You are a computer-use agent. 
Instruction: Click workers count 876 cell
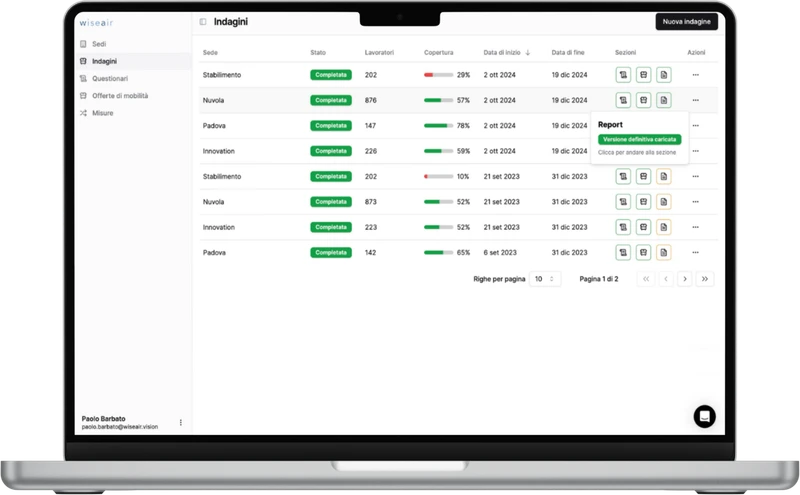pyautogui.click(x=370, y=101)
